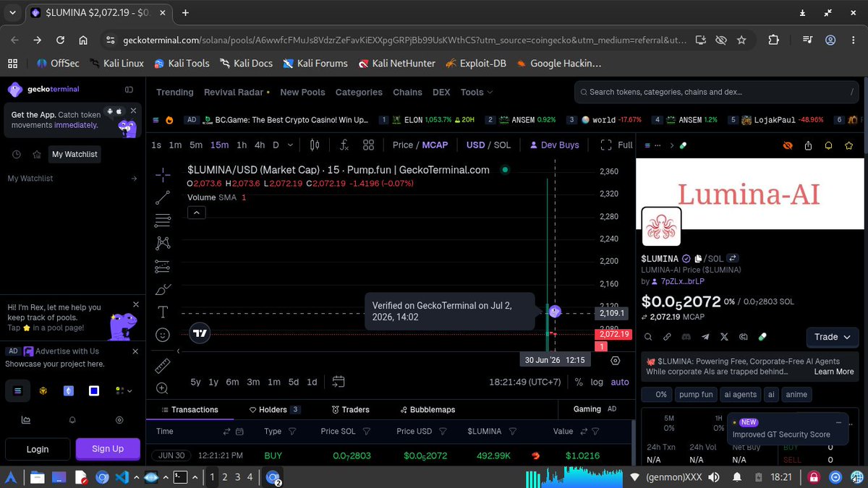This screenshot has width=868, height=488.
Task: Open chart settings gear beside time axis
Action: (616, 360)
